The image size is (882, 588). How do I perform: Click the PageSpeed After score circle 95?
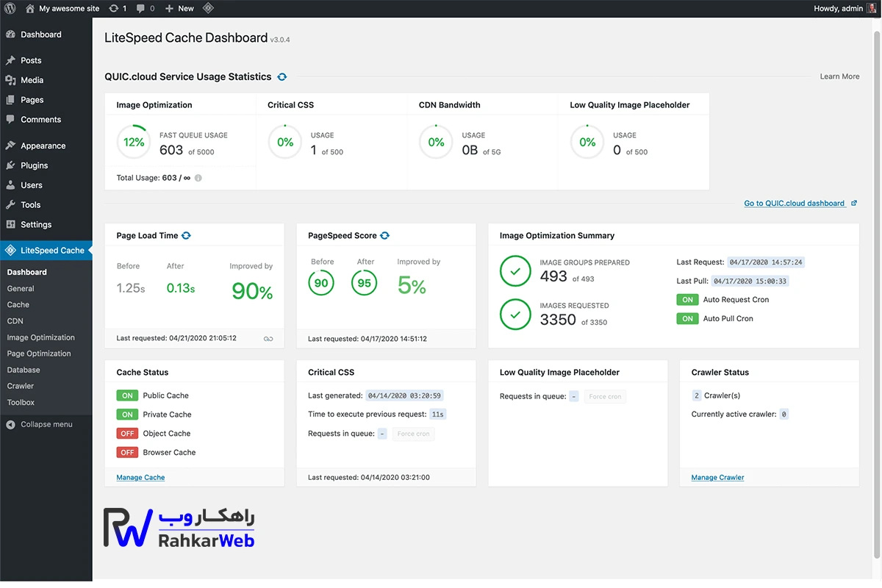(x=364, y=283)
